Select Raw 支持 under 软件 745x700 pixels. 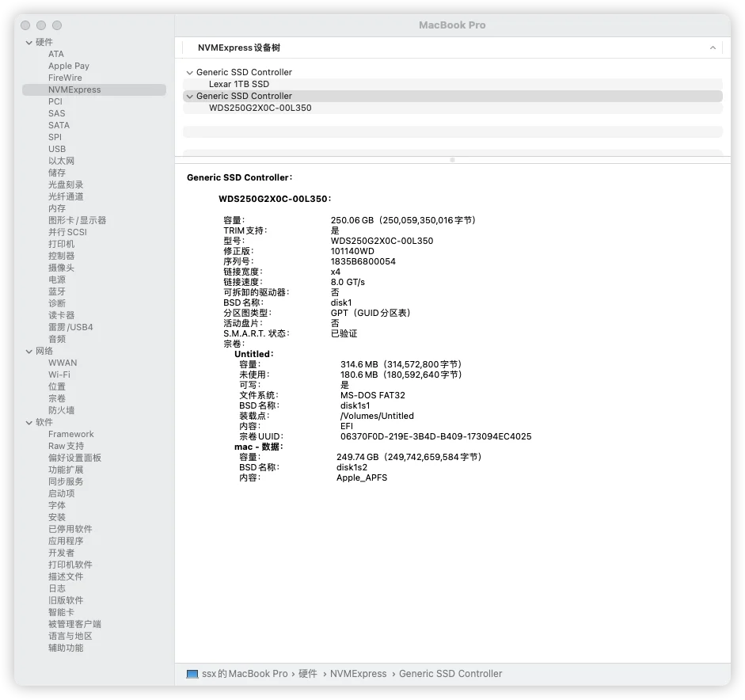[66, 447]
